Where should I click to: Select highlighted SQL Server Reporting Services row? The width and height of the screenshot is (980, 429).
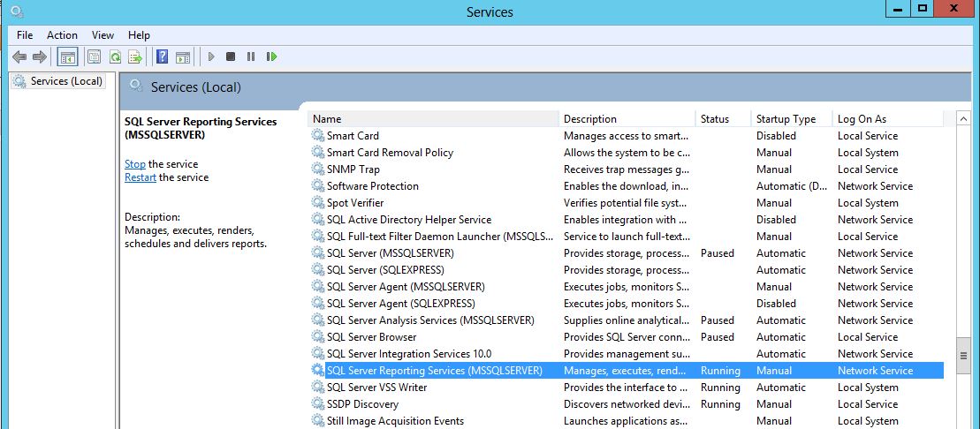(627, 371)
